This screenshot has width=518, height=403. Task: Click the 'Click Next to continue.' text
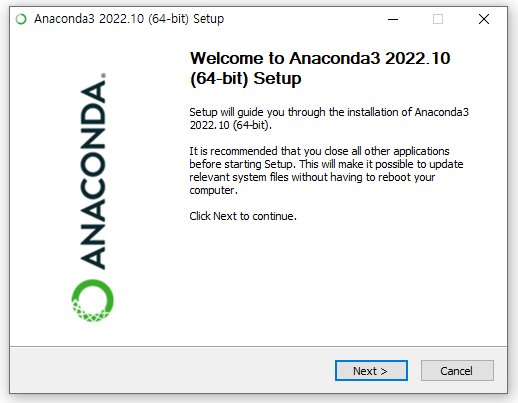coord(243,216)
